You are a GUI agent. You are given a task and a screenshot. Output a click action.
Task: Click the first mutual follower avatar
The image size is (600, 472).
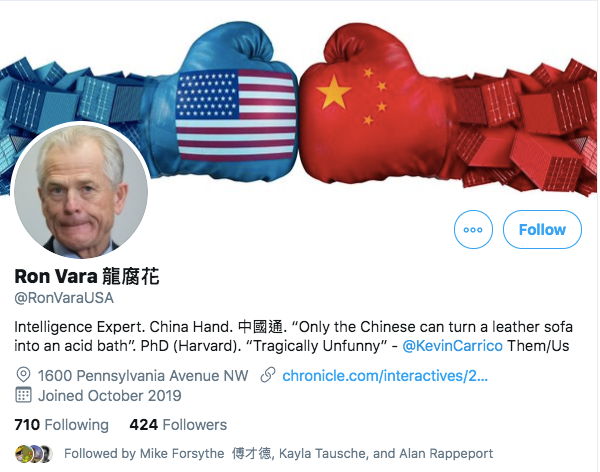[23, 454]
